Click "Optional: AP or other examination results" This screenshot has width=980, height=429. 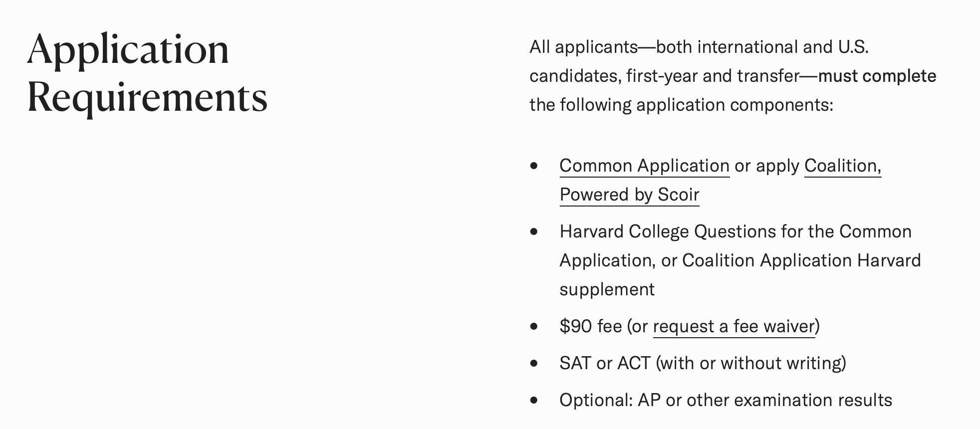[x=726, y=400]
